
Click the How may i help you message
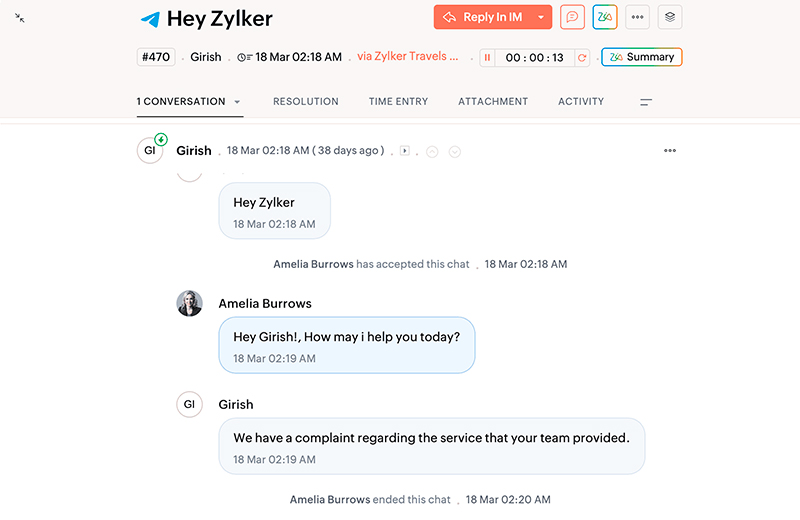347,345
